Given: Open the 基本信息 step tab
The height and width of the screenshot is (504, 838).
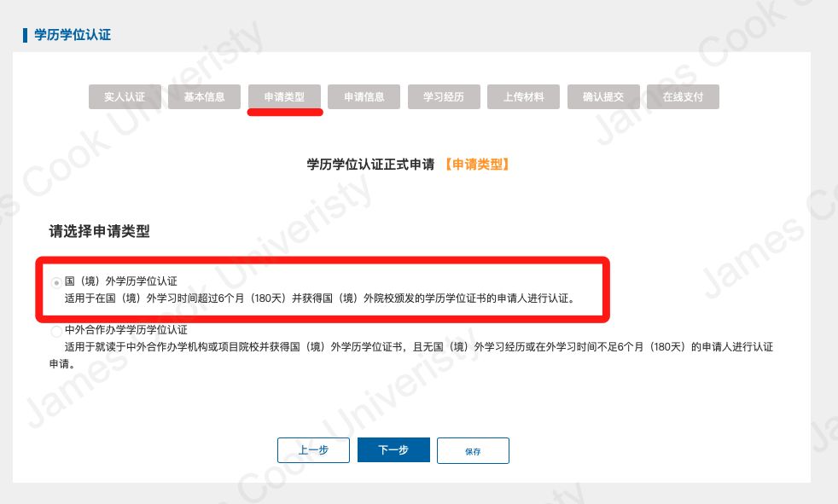Looking at the screenshot, I should coord(204,96).
